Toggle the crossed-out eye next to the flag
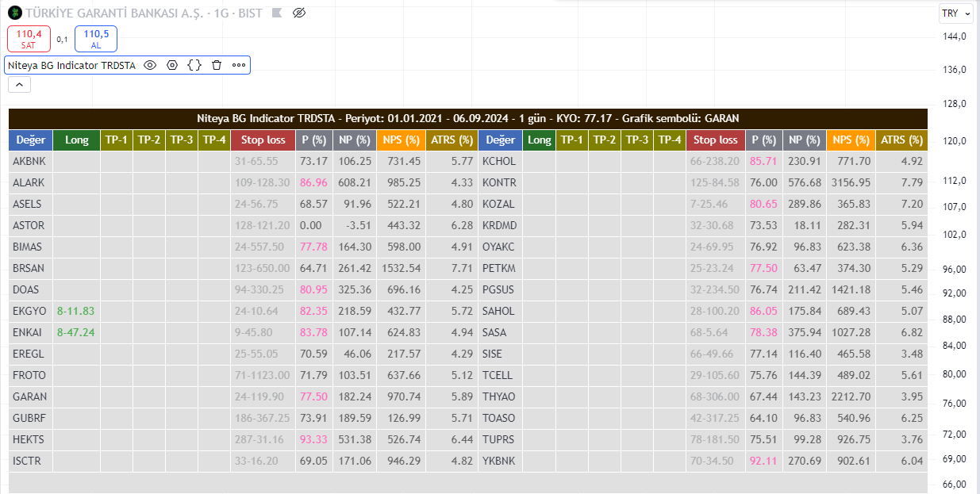 [x=299, y=13]
